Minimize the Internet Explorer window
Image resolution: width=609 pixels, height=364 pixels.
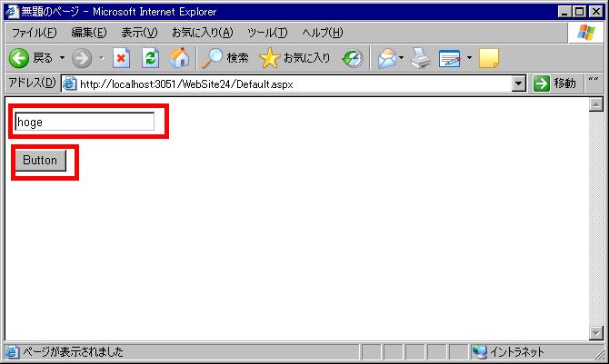pos(564,12)
